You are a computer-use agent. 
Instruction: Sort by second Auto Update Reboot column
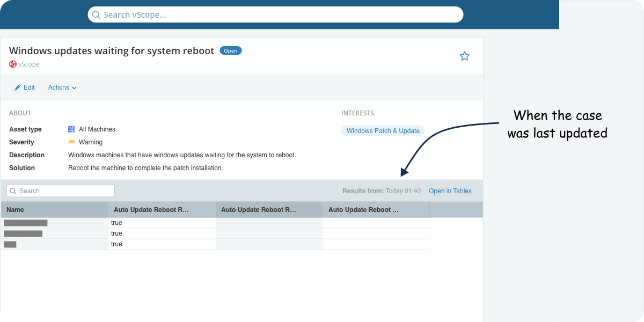pos(269,210)
